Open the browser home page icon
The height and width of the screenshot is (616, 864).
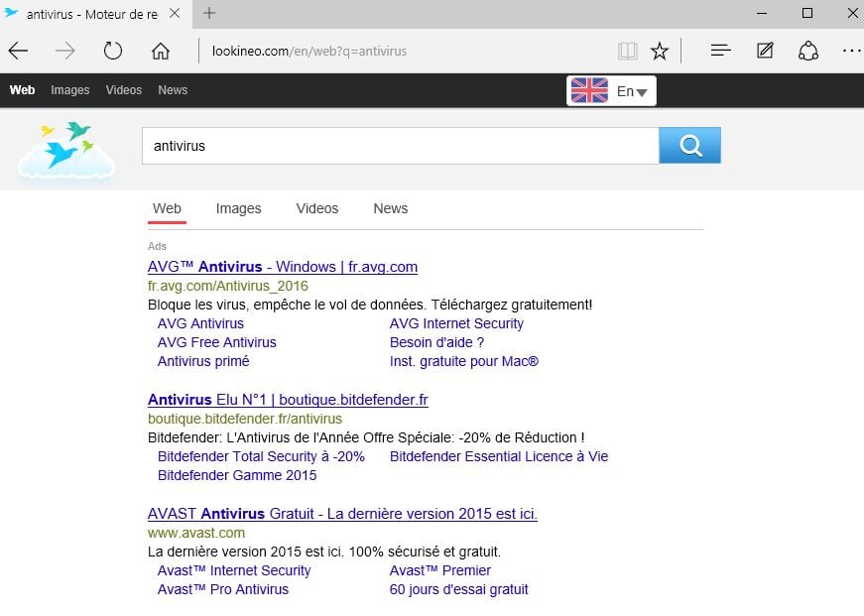(161, 52)
